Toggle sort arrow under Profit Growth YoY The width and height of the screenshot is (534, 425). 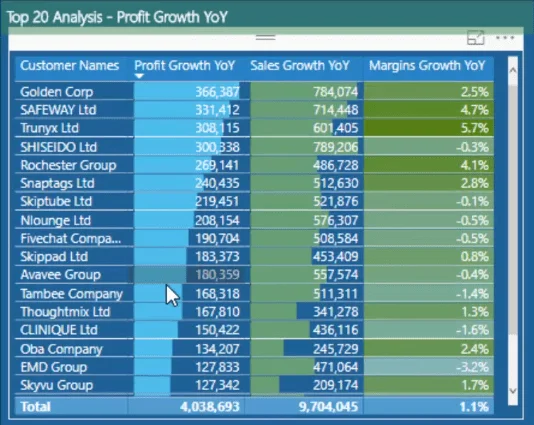(139, 76)
